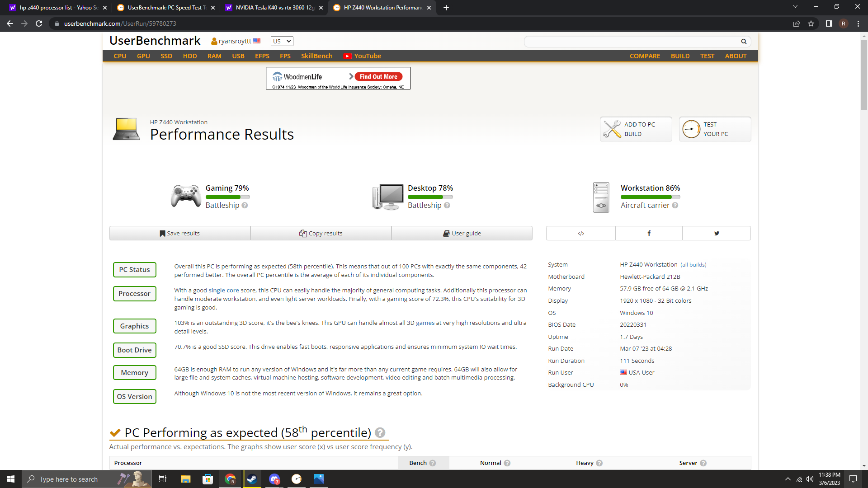Screen dimensions: 868x488
Task: Click Copy results button
Action: (321, 233)
